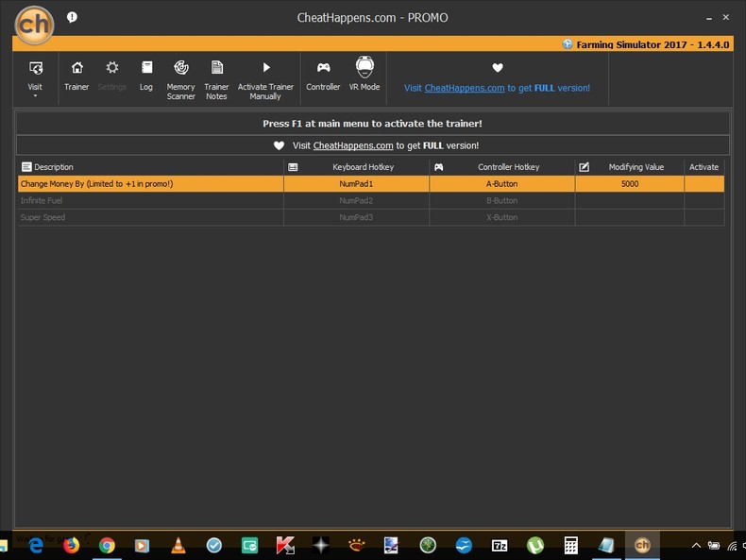The width and height of the screenshot is (746, 560).
Task: Click the X-Button controller cell
Action: coord(502,217)
